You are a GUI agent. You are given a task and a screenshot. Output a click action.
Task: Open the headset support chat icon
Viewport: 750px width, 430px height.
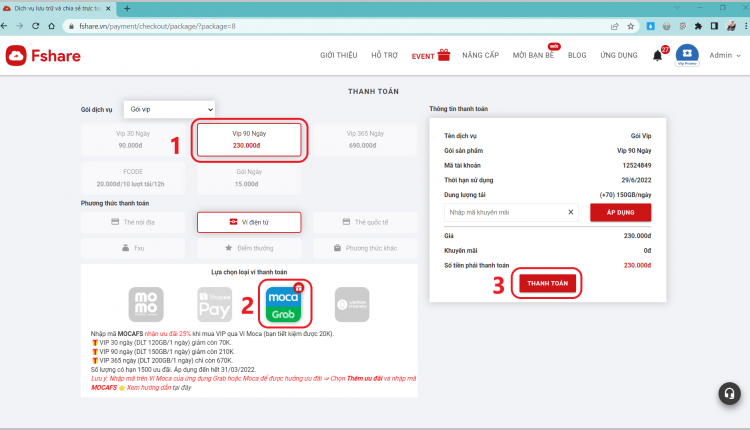[x=729, y=393]
